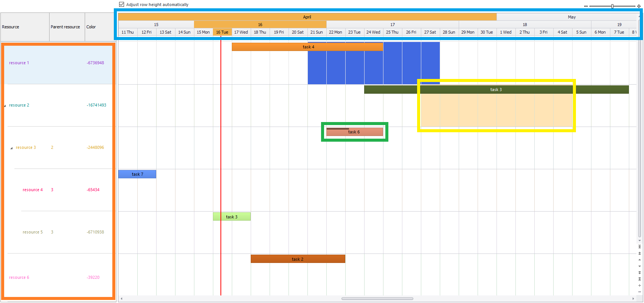The height and width of the screenshot is (303, 644).
Task: Collapse the resource 2 tree node
Action: (5, 106)
